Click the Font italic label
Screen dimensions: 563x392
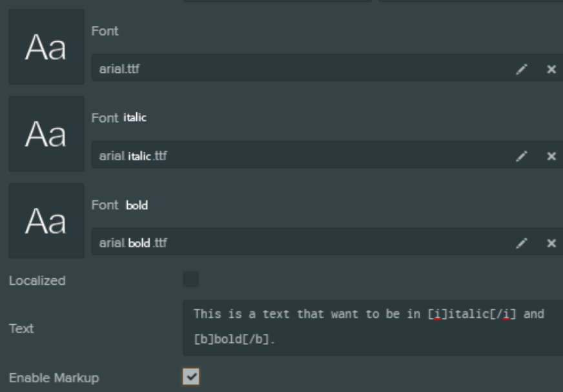[x=119, y=118]
